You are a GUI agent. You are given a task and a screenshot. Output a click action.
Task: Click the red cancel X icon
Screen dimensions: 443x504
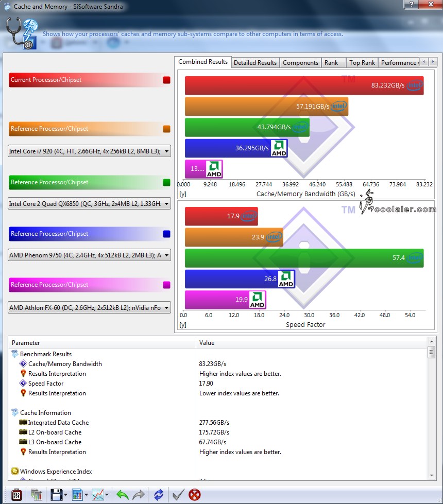coord(195,495)
